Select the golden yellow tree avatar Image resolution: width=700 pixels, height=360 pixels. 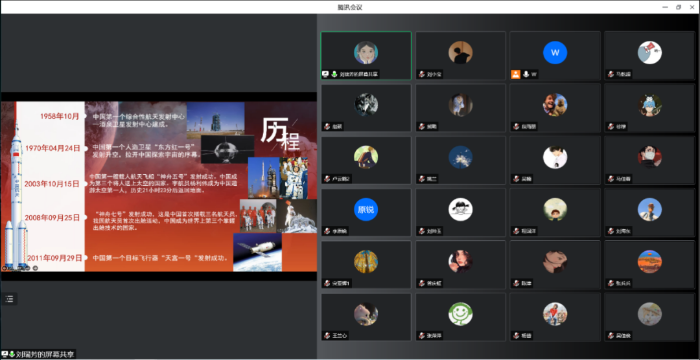click(x=366, y=262)
